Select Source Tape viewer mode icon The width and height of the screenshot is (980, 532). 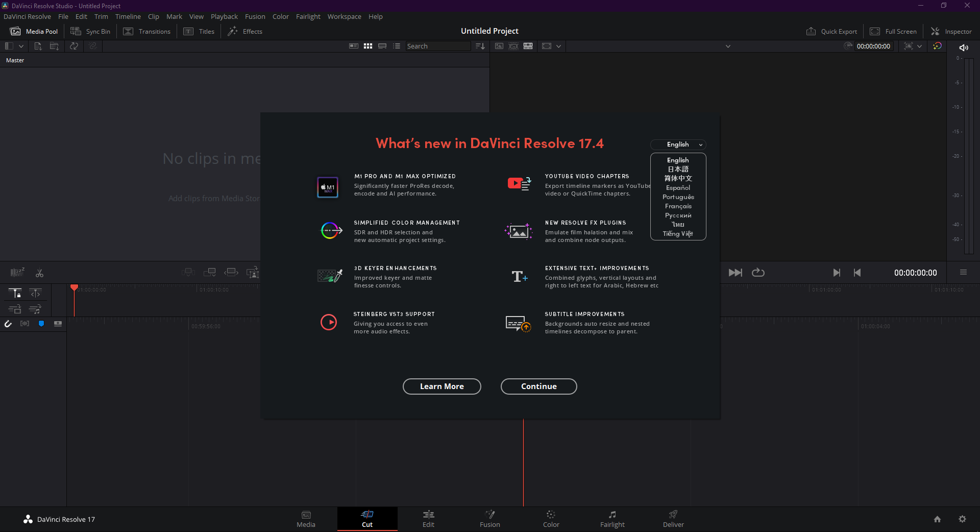[x=513, y=46]
